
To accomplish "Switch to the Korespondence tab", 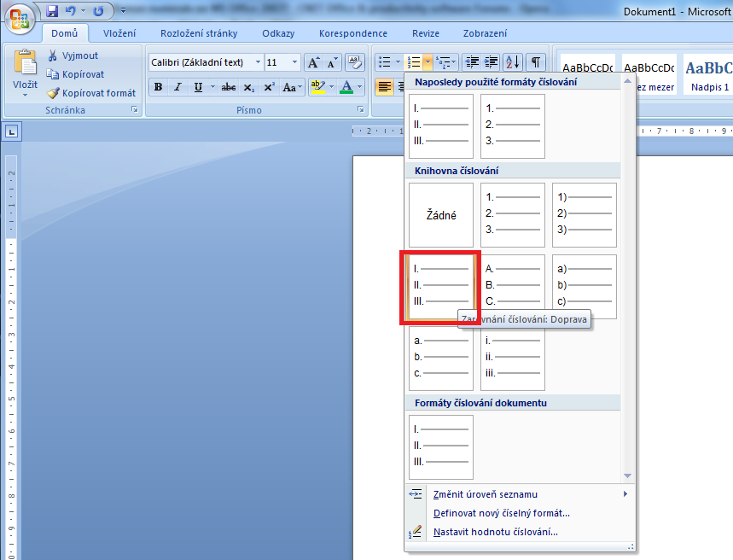I will click(x=353, y=33).
